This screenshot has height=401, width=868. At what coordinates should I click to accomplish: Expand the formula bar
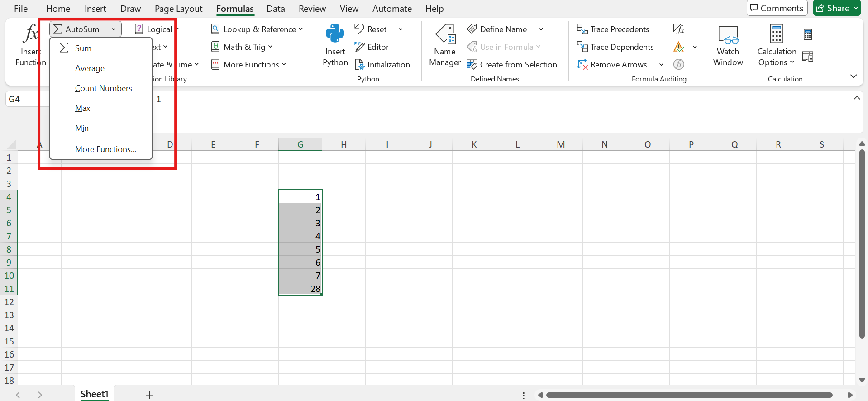857,98
